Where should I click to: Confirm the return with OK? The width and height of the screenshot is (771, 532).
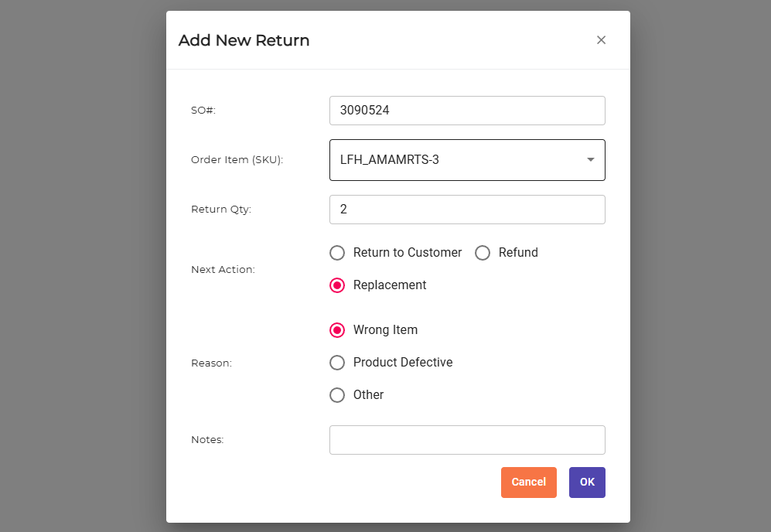587,482
